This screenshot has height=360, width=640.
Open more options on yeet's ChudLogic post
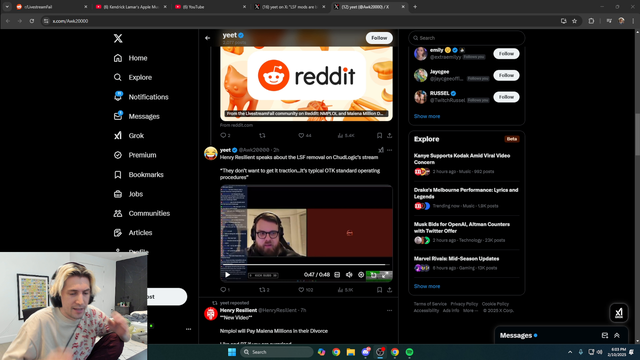coord(390,150)
